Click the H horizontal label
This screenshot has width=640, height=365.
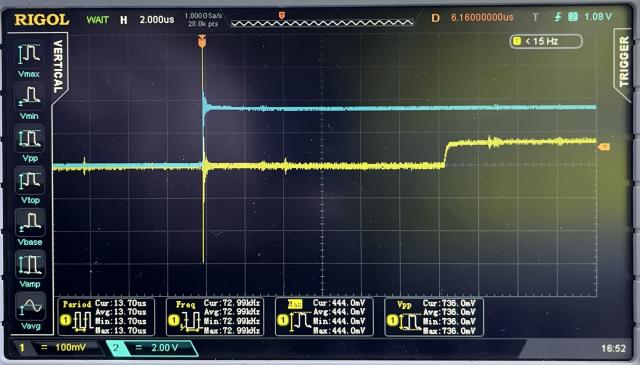point(124,20)
